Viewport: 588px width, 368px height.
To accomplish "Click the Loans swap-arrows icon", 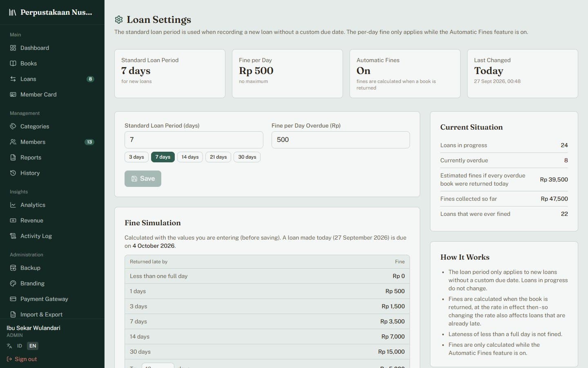I will 13,79.
